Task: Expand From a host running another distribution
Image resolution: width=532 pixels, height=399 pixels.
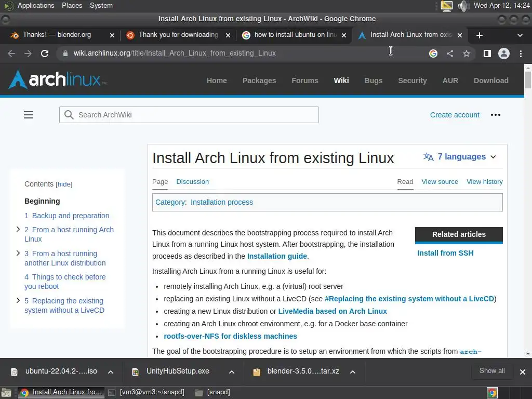Action: (18, 254)
